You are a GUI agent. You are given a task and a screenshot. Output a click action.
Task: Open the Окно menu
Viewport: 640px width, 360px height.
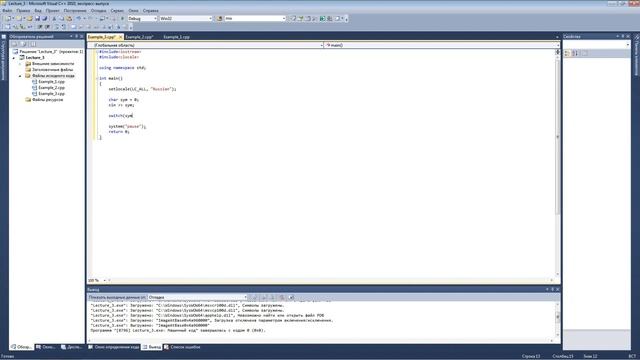coord(133,11)
